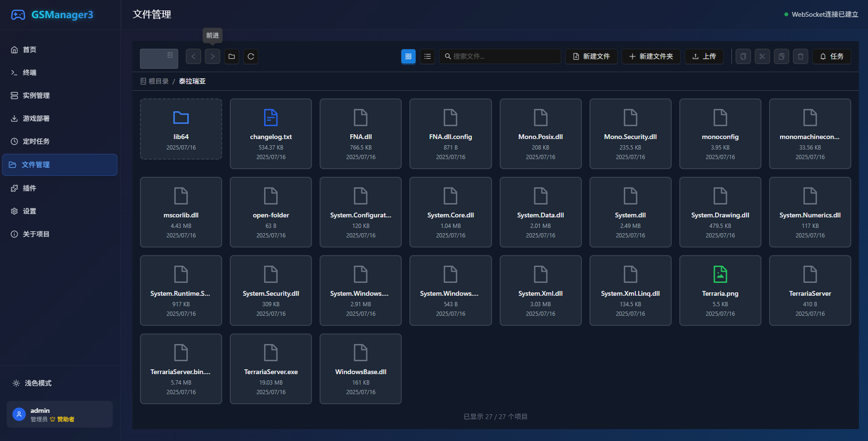Viewport: 868px width, 441px height.
Task: Click the 新建文件夹 button
Action: coord(651,56)
